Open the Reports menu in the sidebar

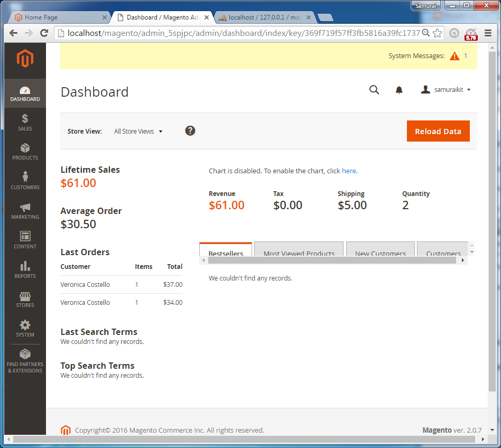point(25,270)
